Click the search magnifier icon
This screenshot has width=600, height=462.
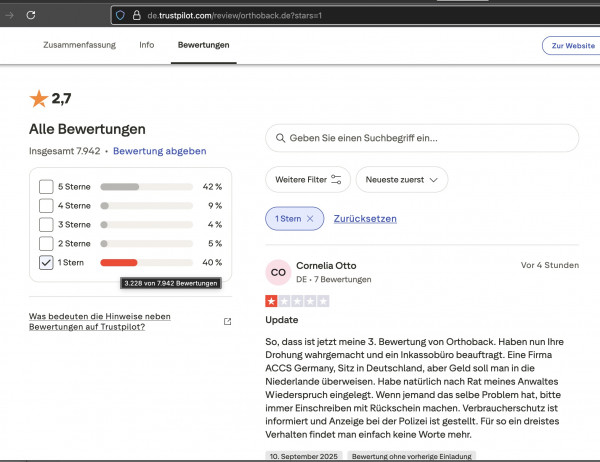(x=280, y=138)
